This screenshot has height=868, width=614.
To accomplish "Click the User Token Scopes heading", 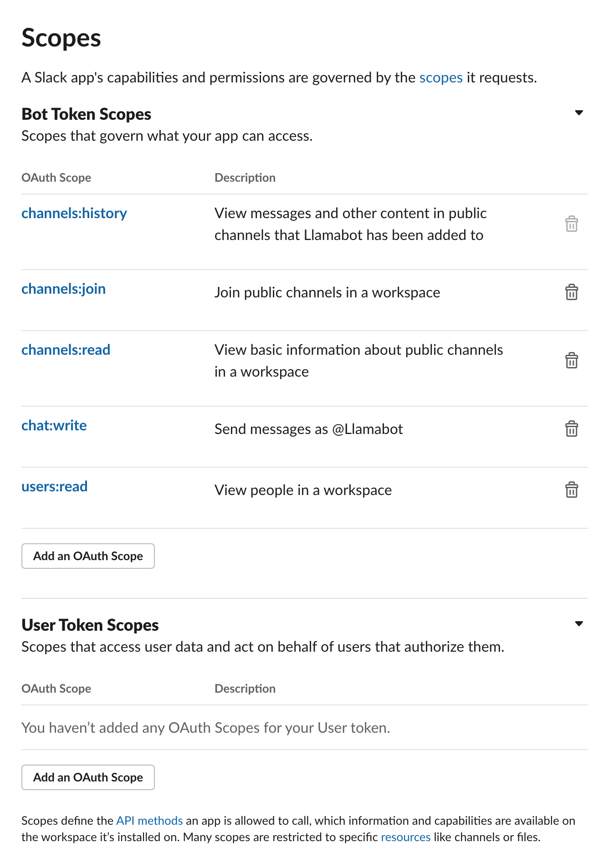I will (90, 625).
